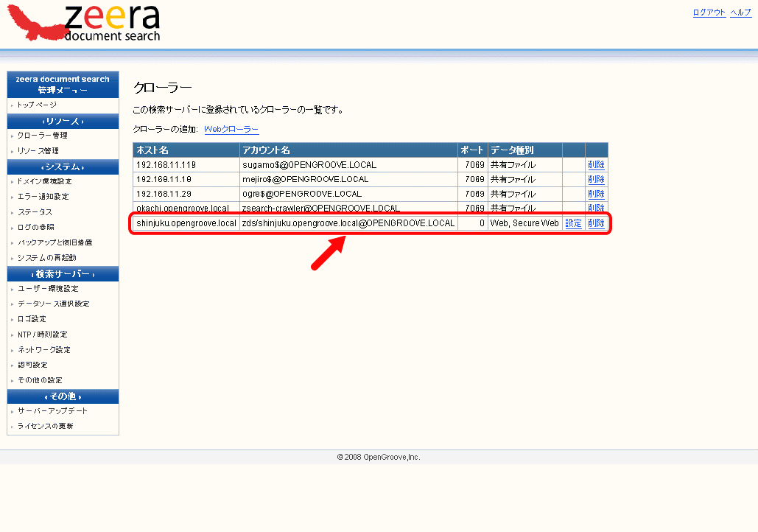Click account zds/shinjuku.opengroove.local@OPENGROOVE.LOCAL
The width and height of the screenshot is (758, 532).
coord(348,223)
